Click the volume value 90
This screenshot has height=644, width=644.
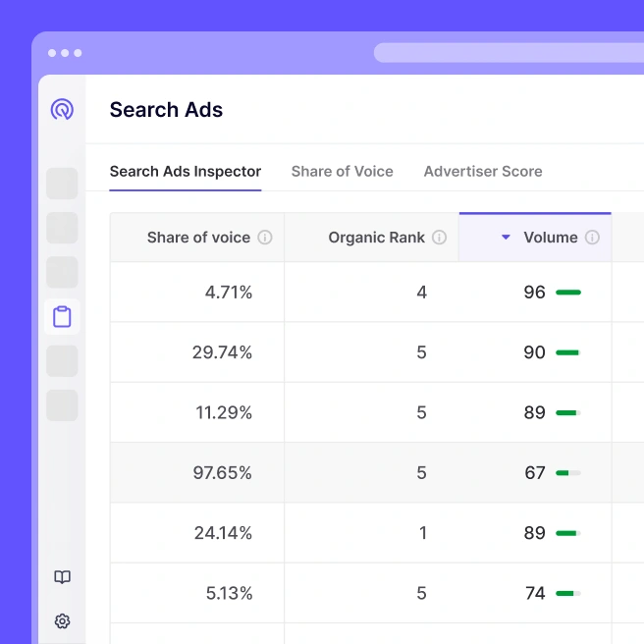point(534,352)
